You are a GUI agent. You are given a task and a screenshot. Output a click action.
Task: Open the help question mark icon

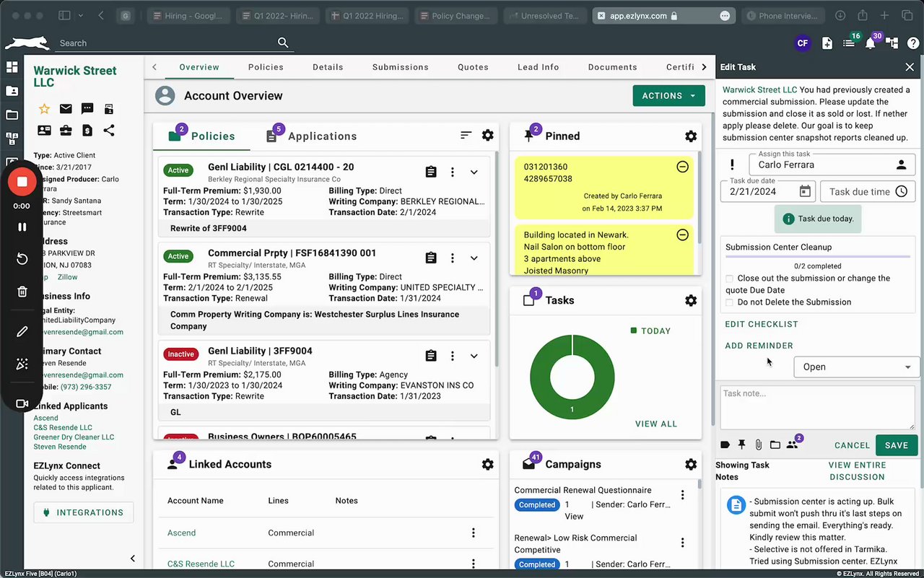pos(912,43)
